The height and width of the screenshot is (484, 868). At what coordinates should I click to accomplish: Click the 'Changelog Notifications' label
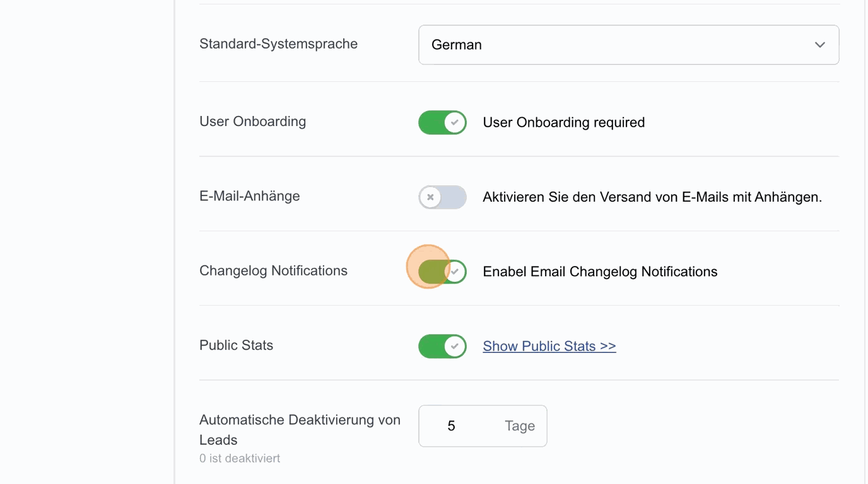273,271
